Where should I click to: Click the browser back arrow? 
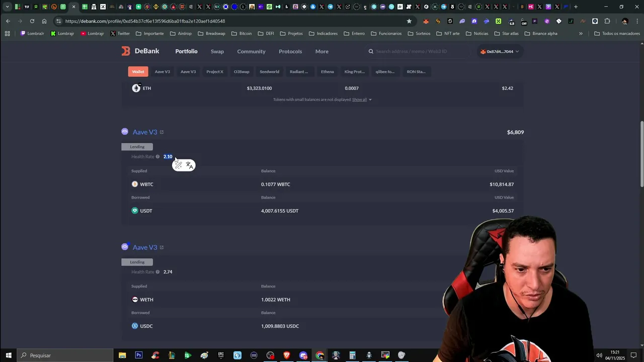pyautogui.click(x=8, y=21)
